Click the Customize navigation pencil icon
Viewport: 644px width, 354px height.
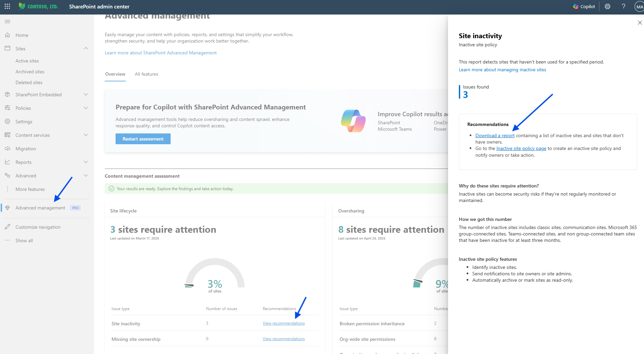7,227
